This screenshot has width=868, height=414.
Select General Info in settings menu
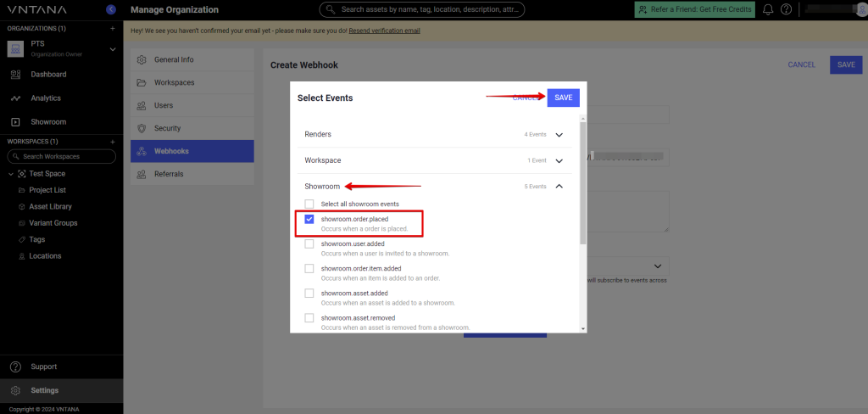[x=173, y=59]
